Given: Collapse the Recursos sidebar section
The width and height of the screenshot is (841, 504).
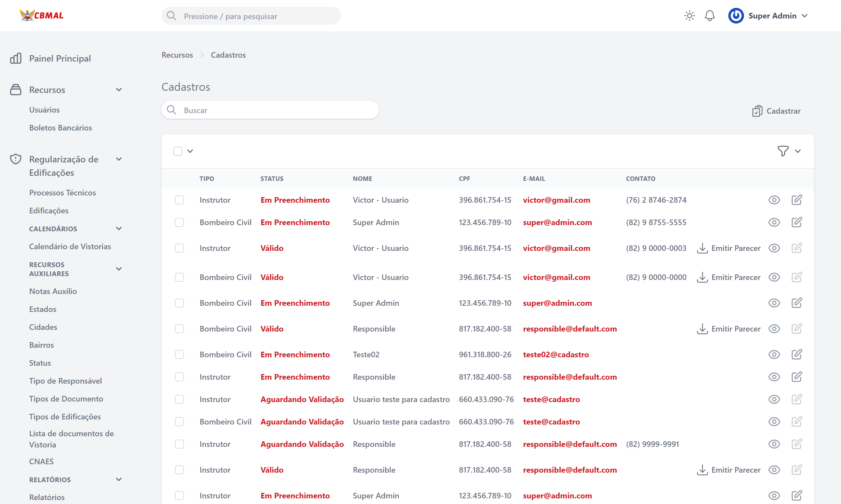Looking at the screenshot, I should [x=119, y=90].
